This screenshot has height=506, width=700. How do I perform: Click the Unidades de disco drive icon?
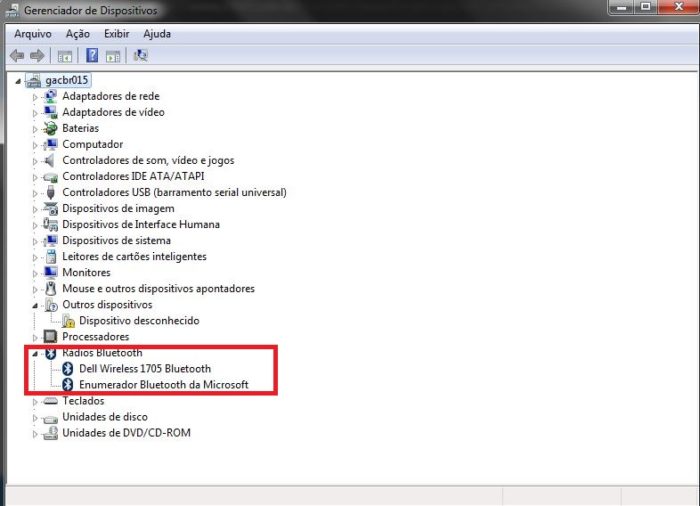point(50,418)
